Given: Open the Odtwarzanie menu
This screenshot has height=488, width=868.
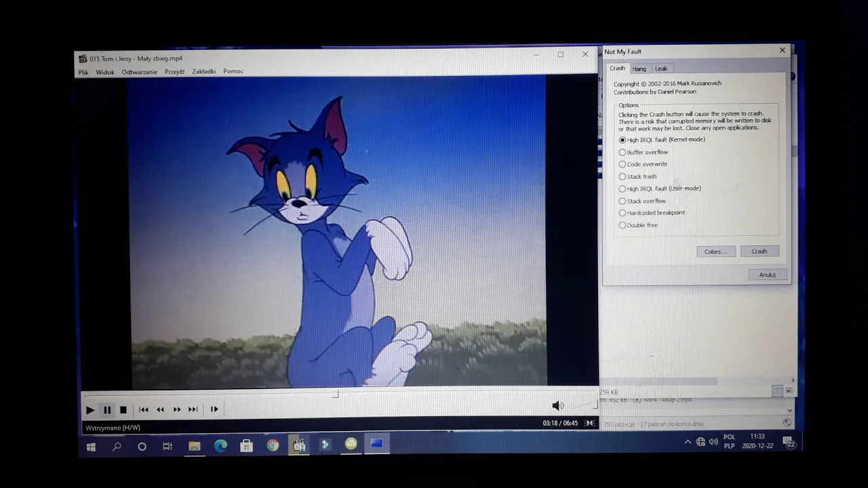Looking at the screenshot, I should 140,72.
